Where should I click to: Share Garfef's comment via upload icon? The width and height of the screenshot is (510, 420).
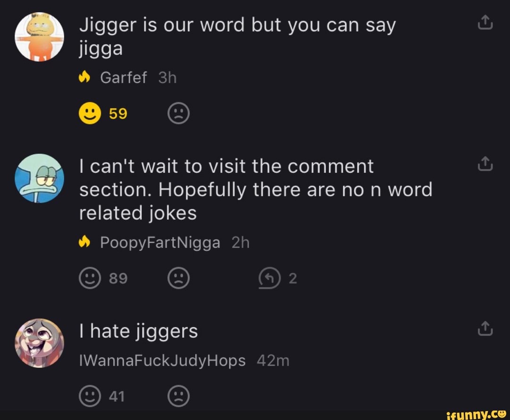[485, 23]
